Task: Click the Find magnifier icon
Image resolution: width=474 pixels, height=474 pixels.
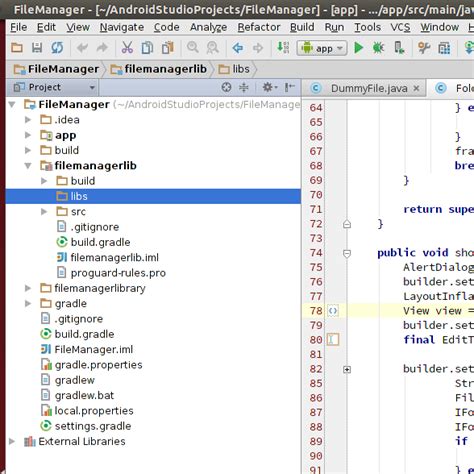Action: coord(193,48)
